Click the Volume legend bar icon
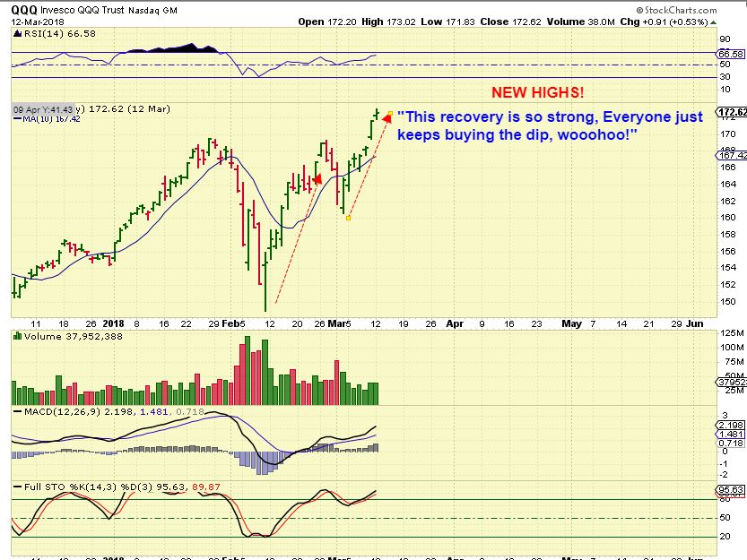This screenshot has width=747, height=560. coord(18,336)
